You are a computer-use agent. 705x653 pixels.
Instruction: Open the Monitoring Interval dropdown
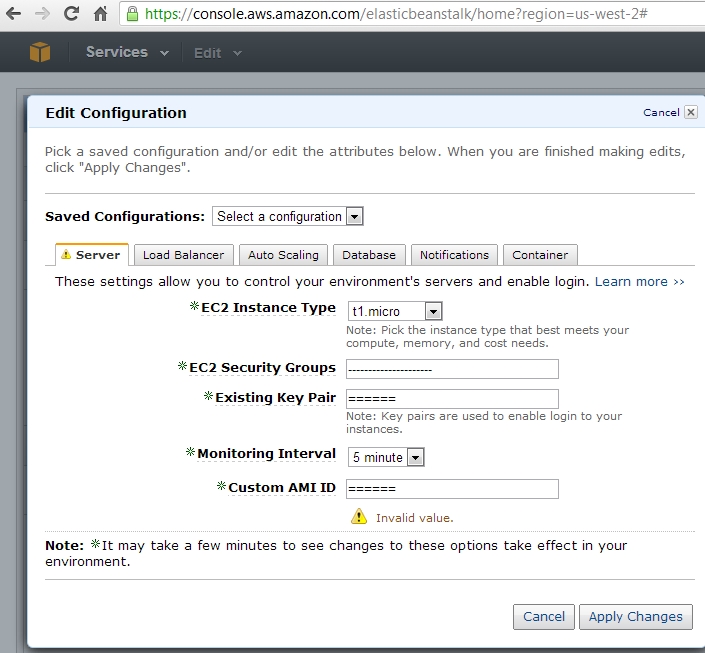pos(386,457)
